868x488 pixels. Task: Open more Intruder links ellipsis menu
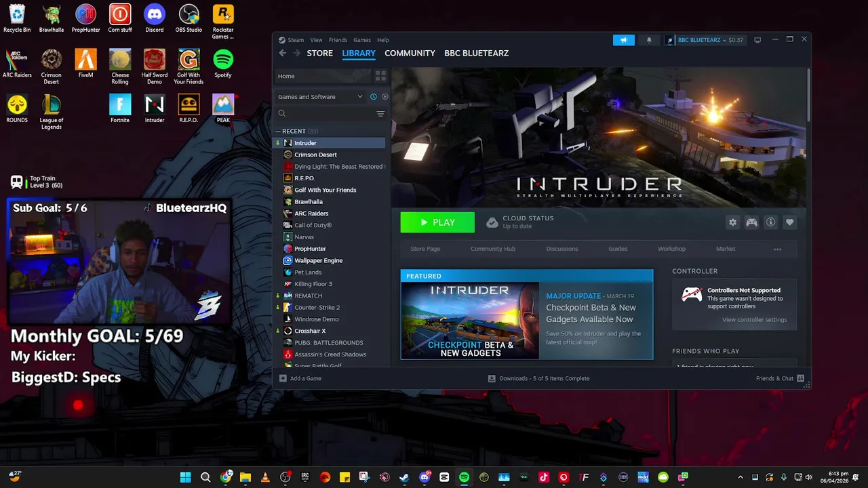777,249
